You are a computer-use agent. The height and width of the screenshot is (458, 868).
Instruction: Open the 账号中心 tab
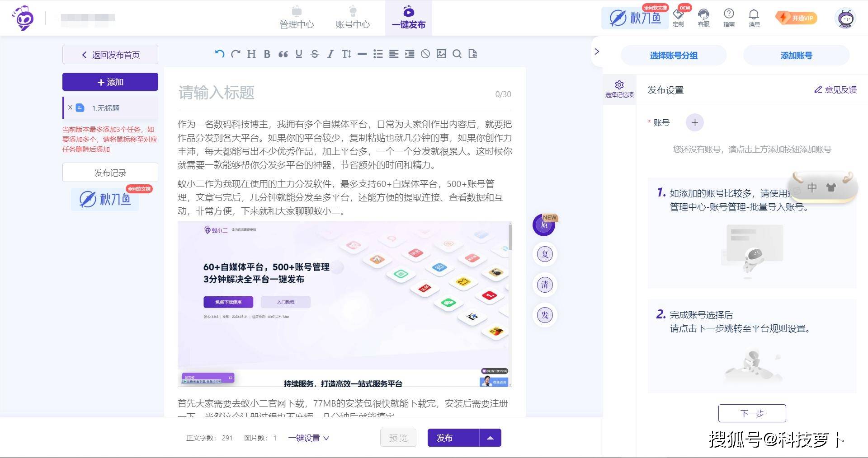(x=353, y=18)
